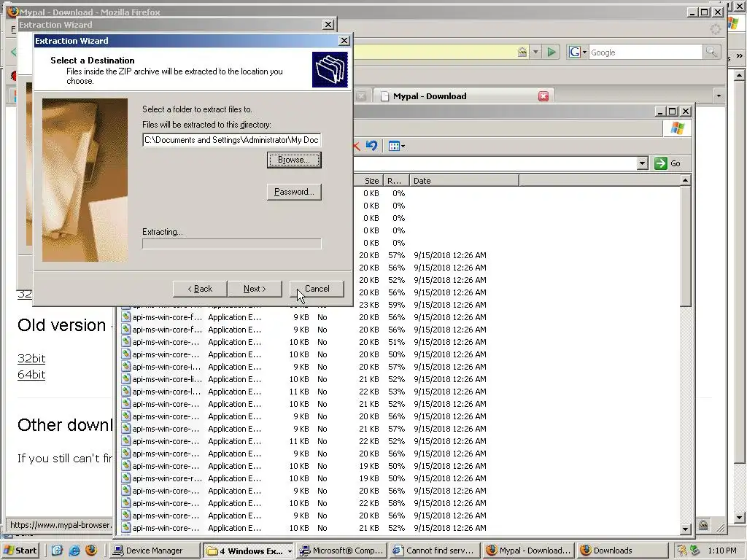Click the Google search box in Firefox
Screen dimensions: 747x560
pos(645,52)
